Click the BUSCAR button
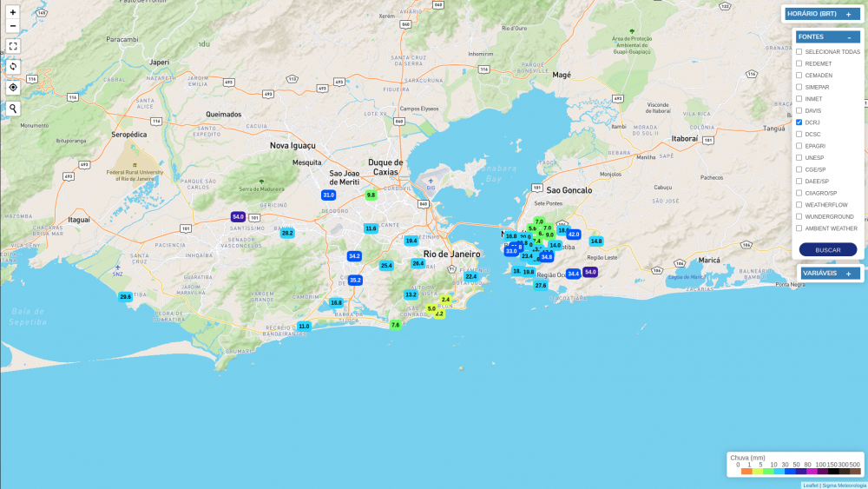 [x=827, y=250]
